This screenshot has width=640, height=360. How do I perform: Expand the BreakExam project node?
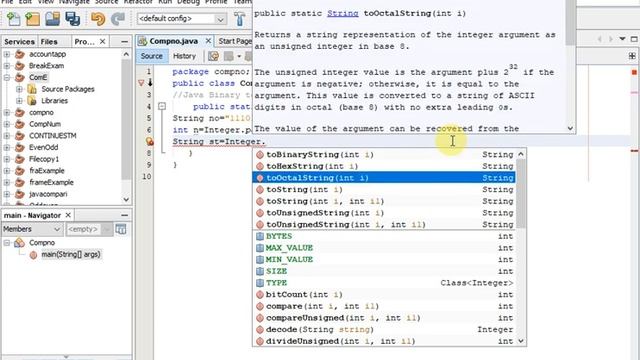tap(7, 66)
